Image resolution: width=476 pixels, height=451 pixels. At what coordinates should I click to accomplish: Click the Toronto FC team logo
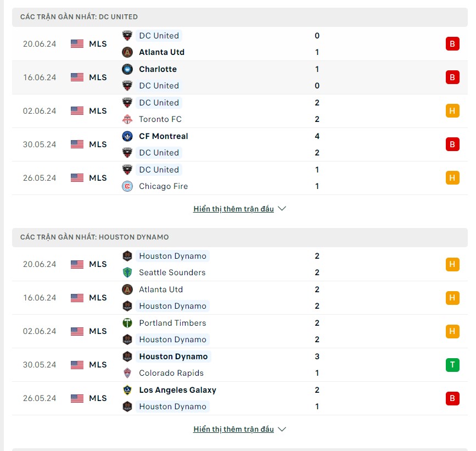[127, 119]
